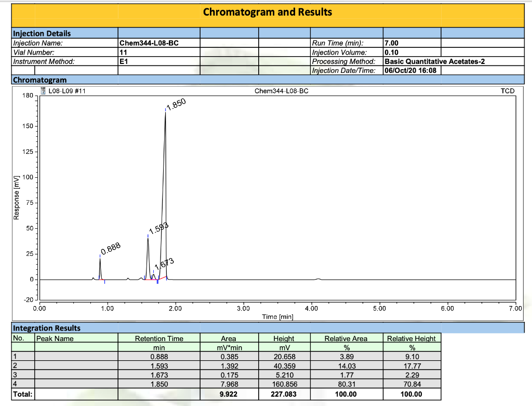Image resolution: width=532 pixels, height=406 pixels.
Task: Click the Run Time (min): field label
Action: pos(338,43)
